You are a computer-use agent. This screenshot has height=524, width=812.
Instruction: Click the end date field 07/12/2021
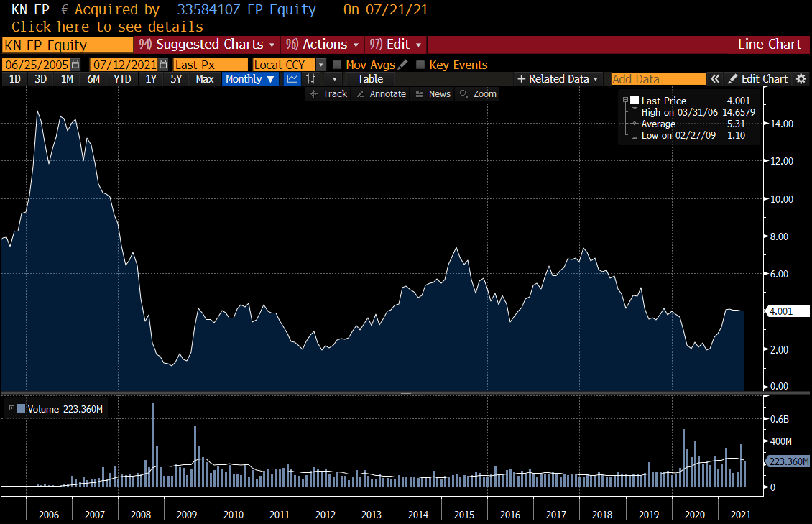pyautogui.click(x=125, y=65)
